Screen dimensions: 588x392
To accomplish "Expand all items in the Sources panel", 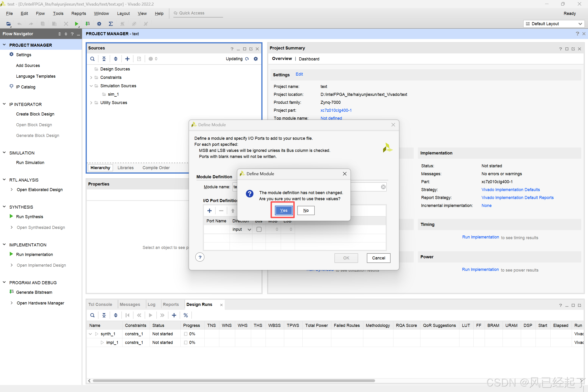I will (x=115, y=59).
